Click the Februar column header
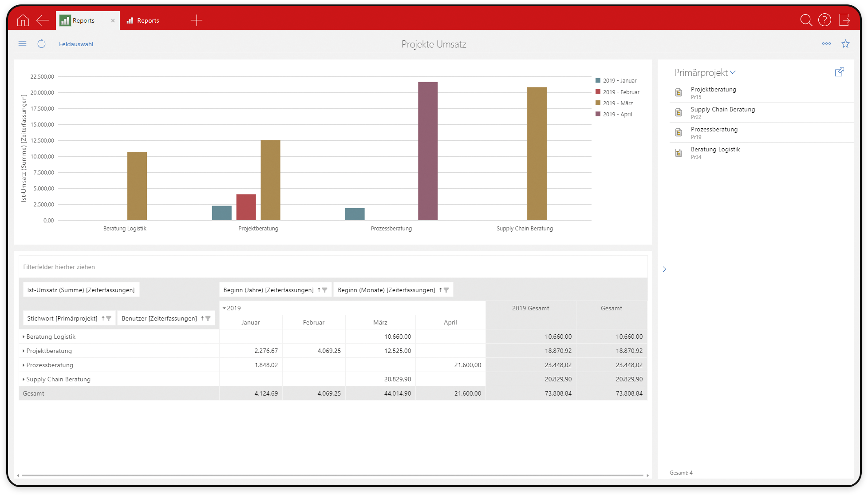The image size is (868, 495). (314, 322)
